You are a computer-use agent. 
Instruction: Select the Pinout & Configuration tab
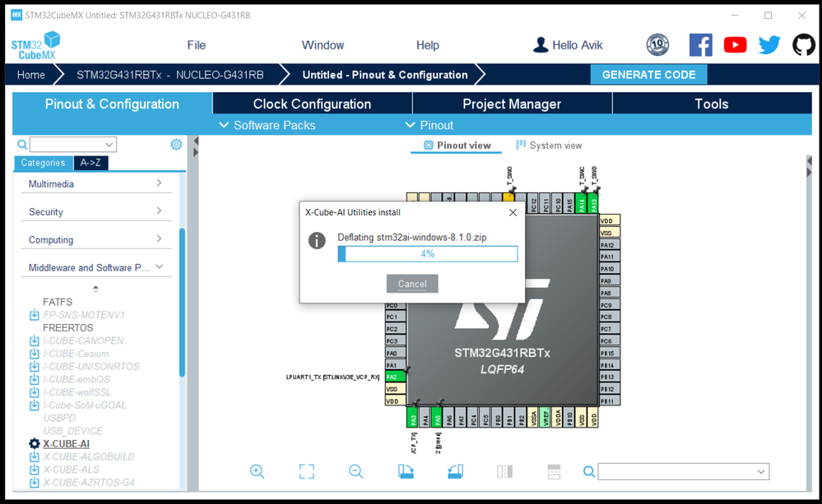coord(112,104)
